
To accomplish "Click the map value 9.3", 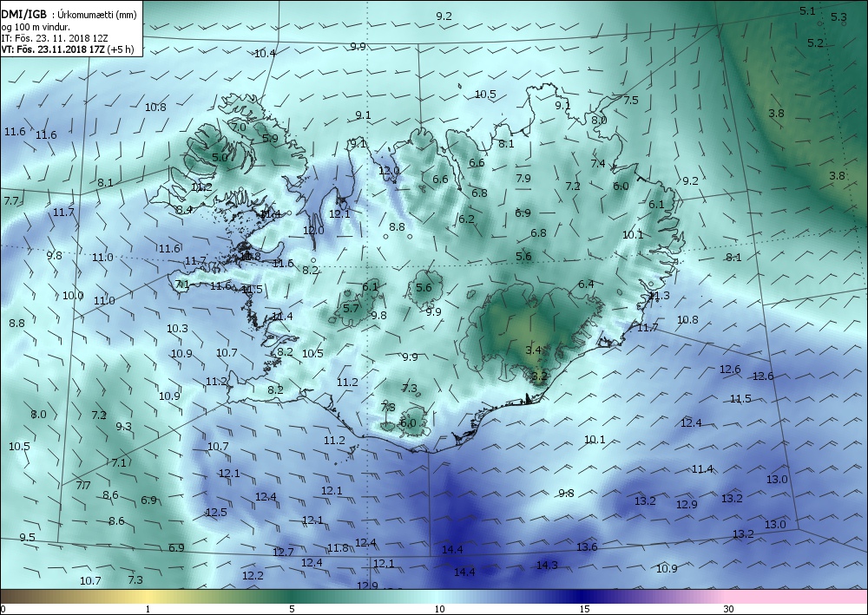I will pos(123,426).
